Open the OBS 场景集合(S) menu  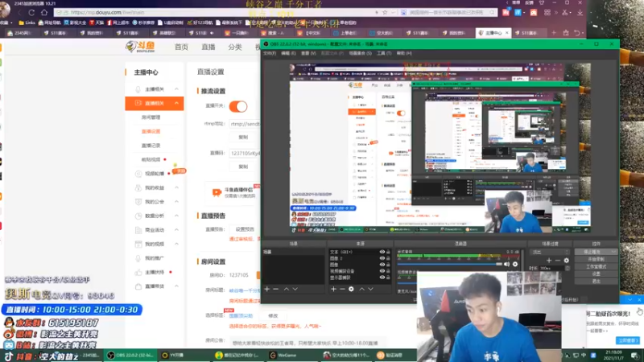360,53
